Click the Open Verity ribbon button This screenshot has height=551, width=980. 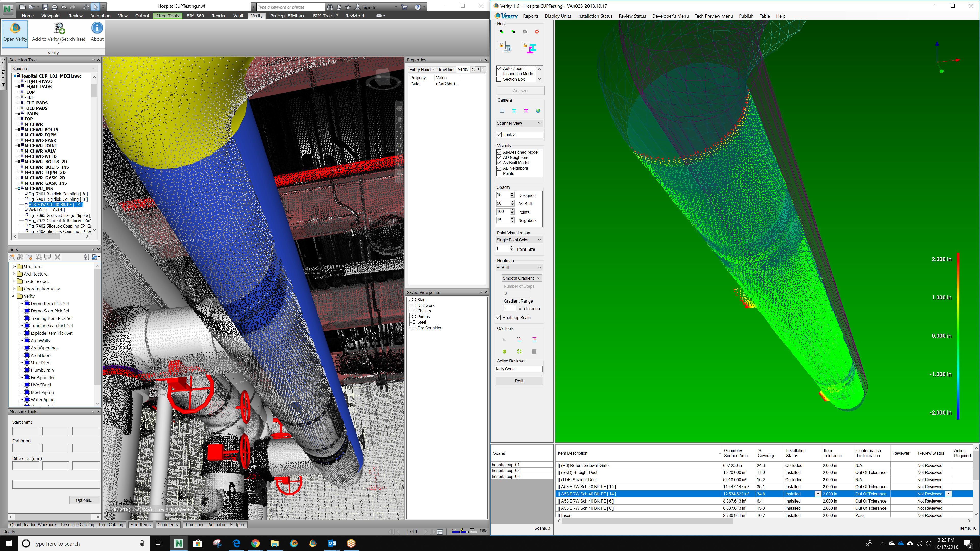[15, 32]
